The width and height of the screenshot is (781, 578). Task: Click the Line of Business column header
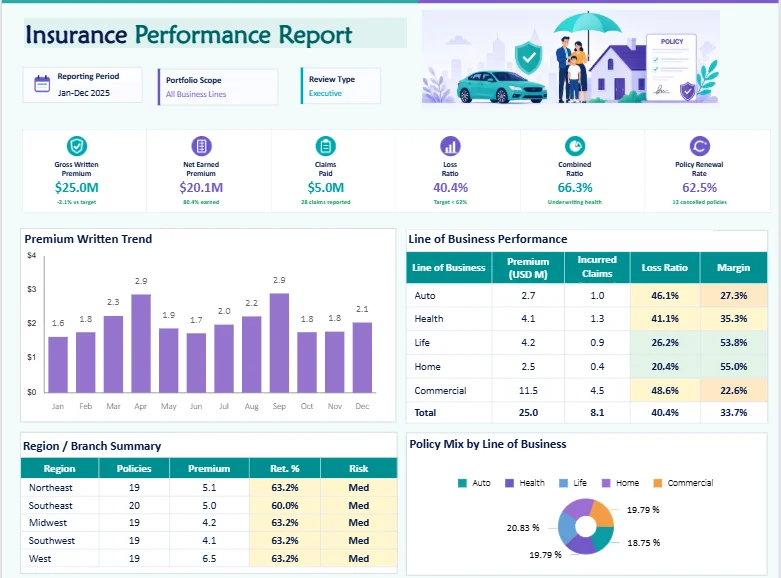pos(449,268)
